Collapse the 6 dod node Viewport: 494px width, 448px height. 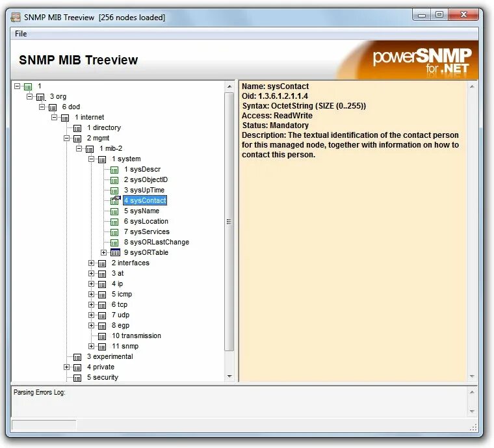(x=42, y=107)
